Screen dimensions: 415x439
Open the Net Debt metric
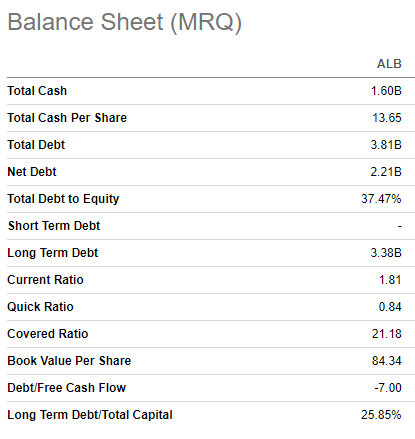pyautogui.click(x=32, y=172)
